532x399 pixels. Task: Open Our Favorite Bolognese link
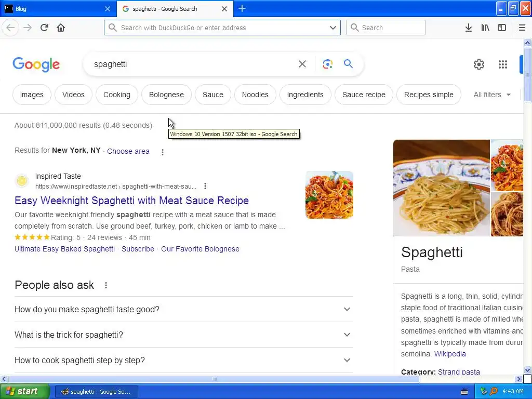200,249
